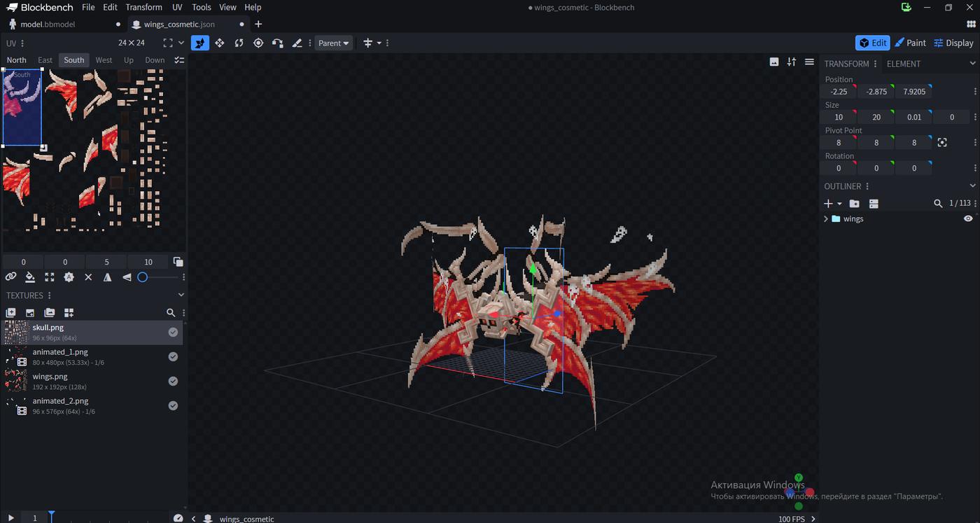Switch to Display mode
The width and height of the screenshot is (980, 523).
point(953,43)
